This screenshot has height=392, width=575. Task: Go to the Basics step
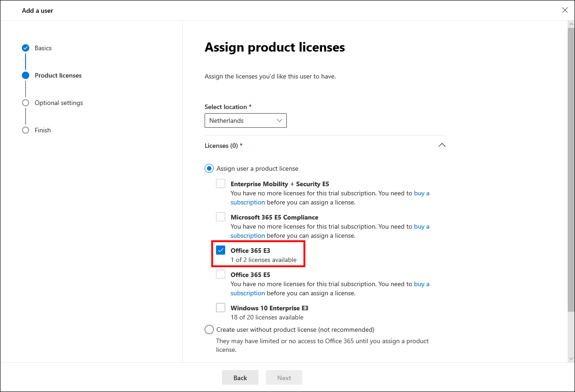(43, 48)
